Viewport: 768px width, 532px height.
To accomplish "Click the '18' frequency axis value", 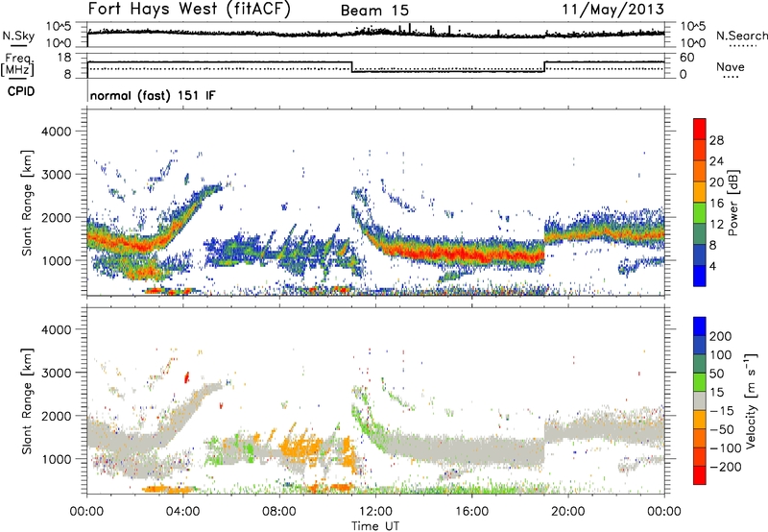I will pos(64,58).
